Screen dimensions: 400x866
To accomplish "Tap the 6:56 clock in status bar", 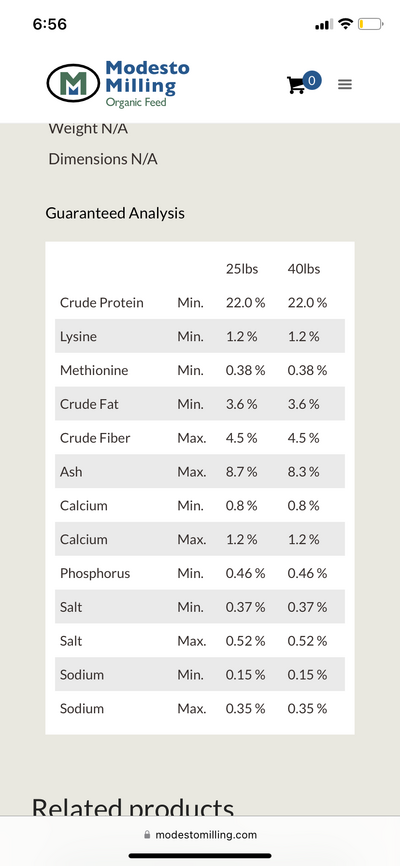I will point(50,24).
